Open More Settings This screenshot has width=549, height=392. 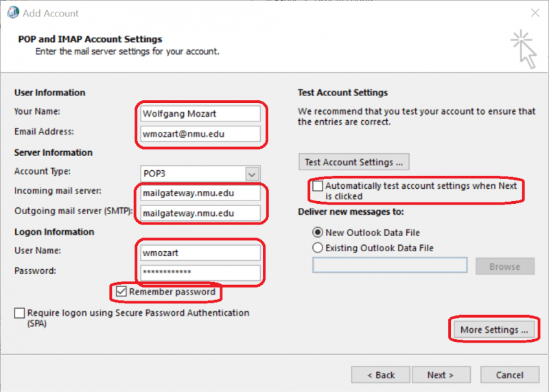point(494,330)
